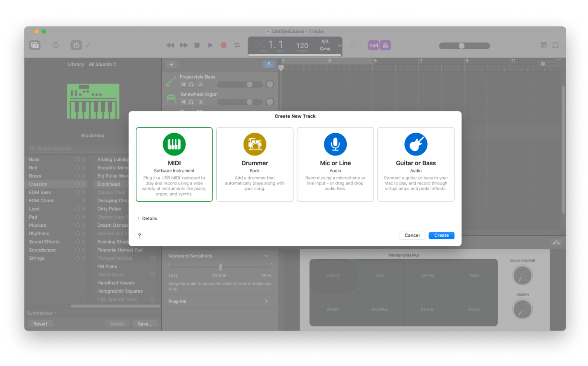This screenshot has height=366, width=588.
Task: Open the Library panel icon
Action: pos(35,45)
